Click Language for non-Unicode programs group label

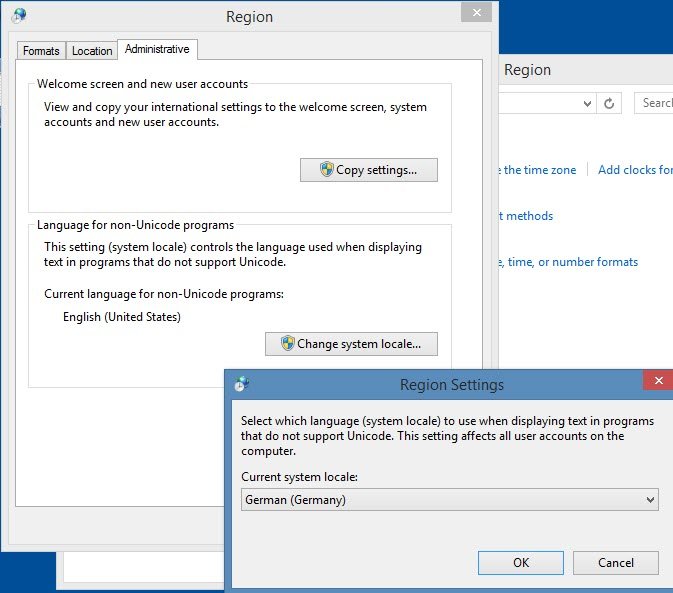click(x=135, y=225)
